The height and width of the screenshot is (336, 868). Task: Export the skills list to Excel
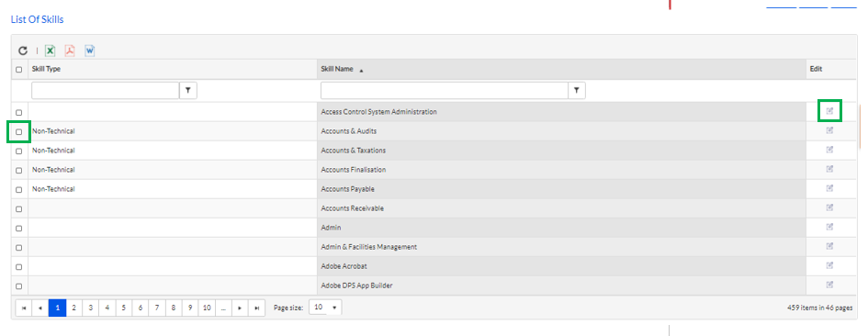50,50
